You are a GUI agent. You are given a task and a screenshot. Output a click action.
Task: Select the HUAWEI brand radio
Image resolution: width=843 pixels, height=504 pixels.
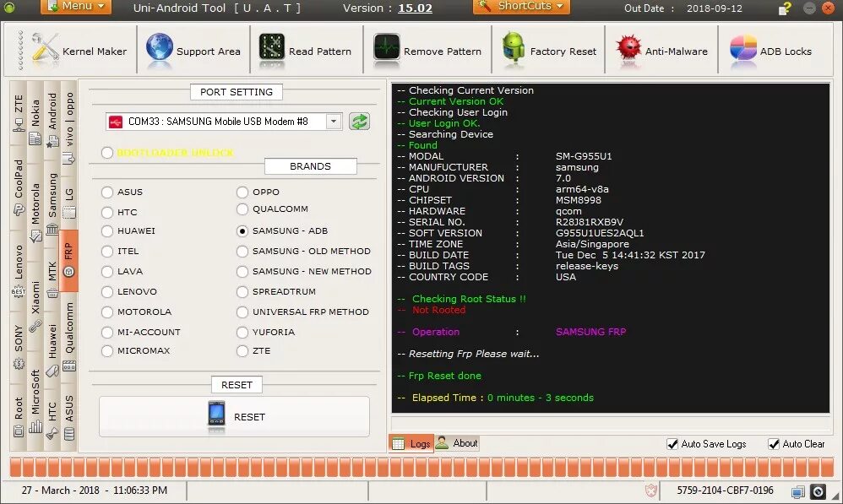(x=107, y=231)
